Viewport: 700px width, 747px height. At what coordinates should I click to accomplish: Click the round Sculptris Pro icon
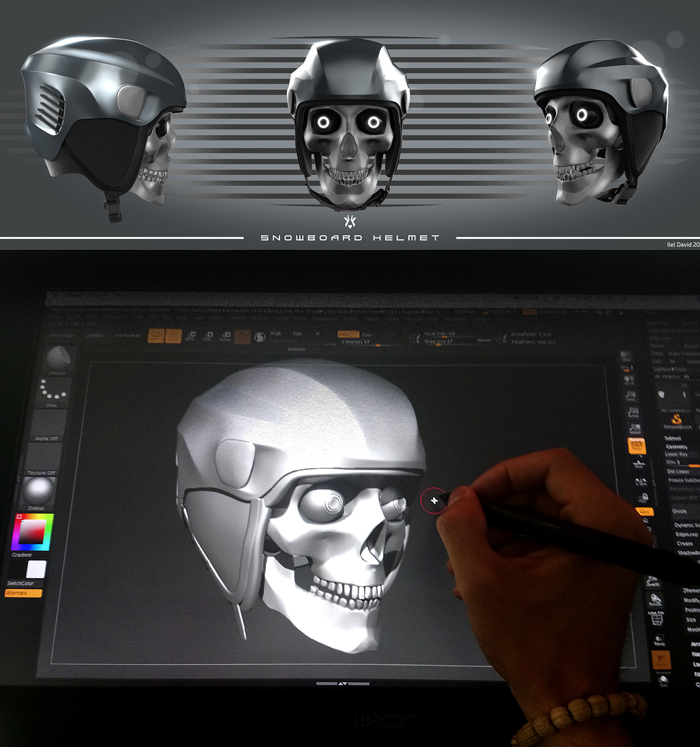(260, 337)
